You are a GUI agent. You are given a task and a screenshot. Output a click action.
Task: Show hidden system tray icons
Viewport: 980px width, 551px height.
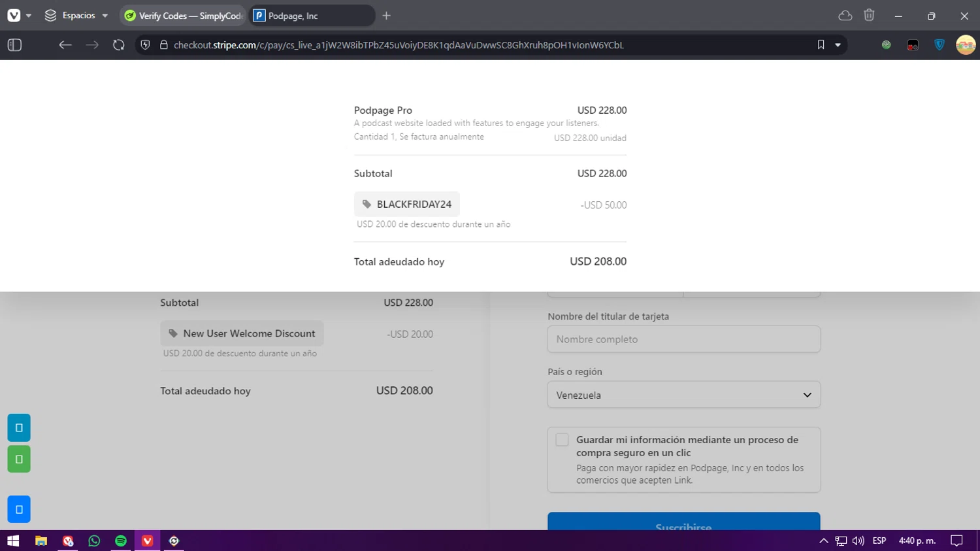823,541
